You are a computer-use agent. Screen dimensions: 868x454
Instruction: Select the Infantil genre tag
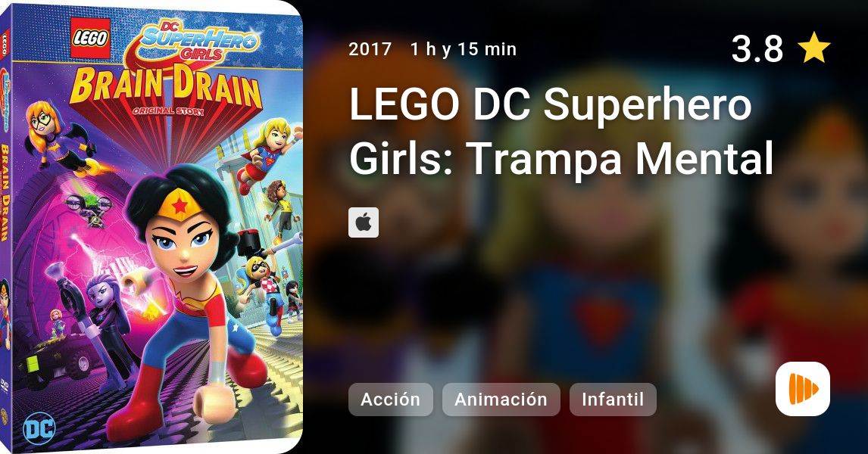(613, 400)
